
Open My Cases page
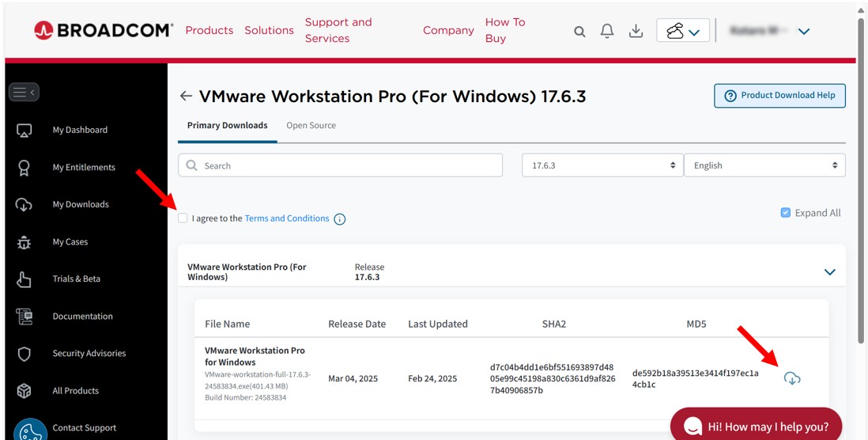(x=70, y=242)
